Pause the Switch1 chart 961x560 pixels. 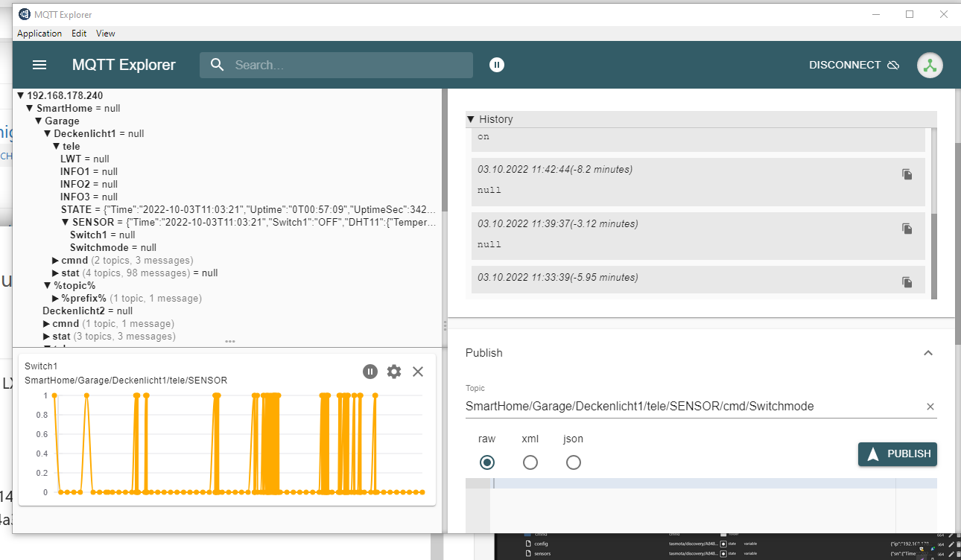(370, 372)
